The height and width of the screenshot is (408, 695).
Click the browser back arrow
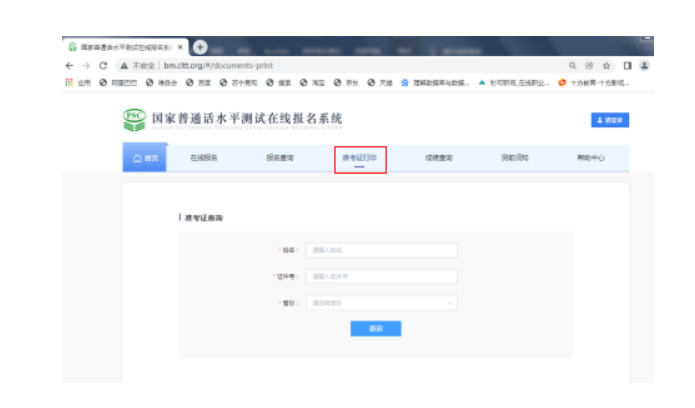(70, 66)
